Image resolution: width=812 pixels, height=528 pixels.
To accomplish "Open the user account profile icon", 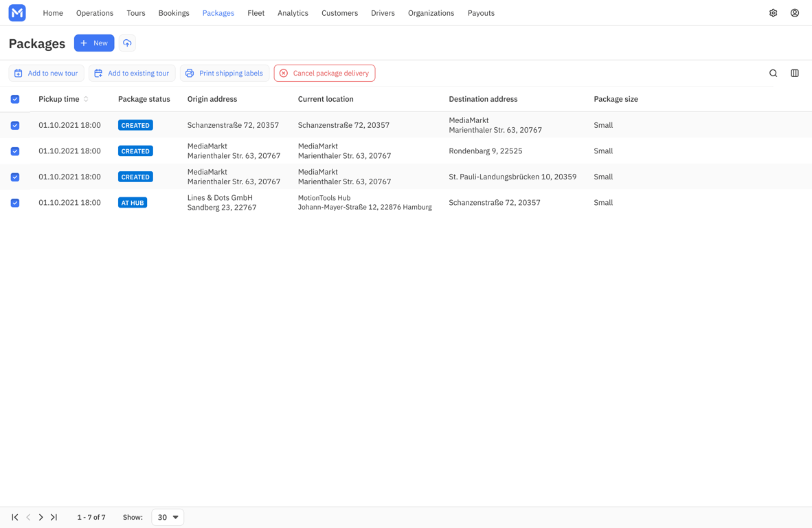I will coord(794,13).
